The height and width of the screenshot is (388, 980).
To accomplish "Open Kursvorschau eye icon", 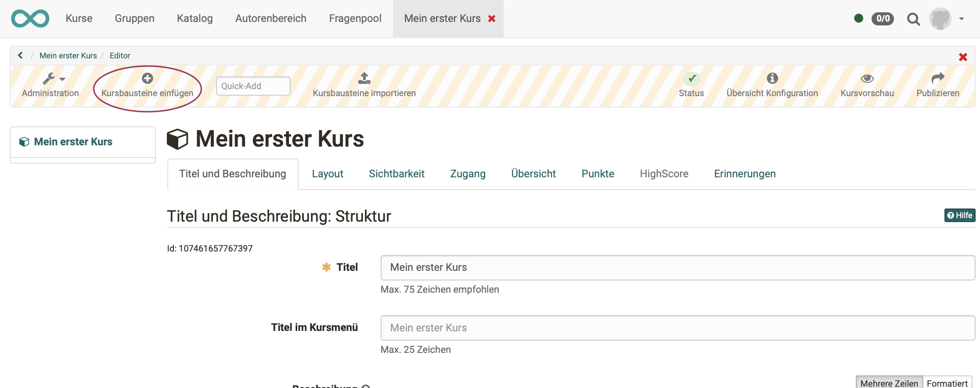I will [x=867, y=79].
